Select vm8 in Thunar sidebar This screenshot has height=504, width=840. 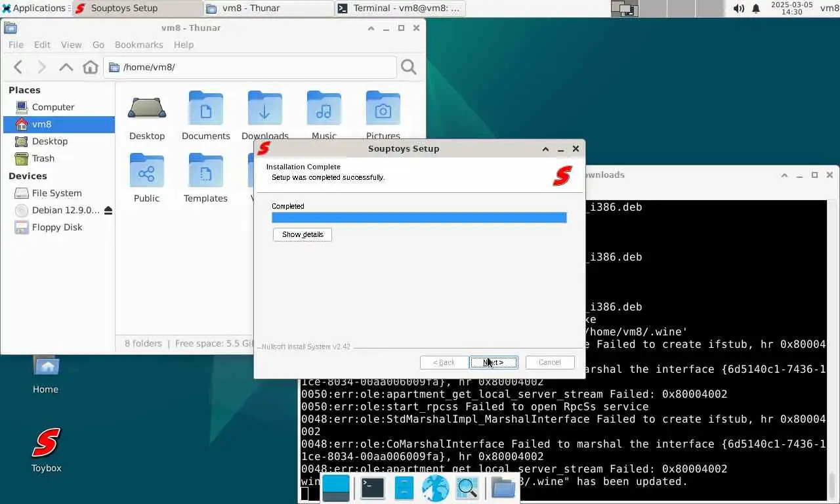[59, 124]
